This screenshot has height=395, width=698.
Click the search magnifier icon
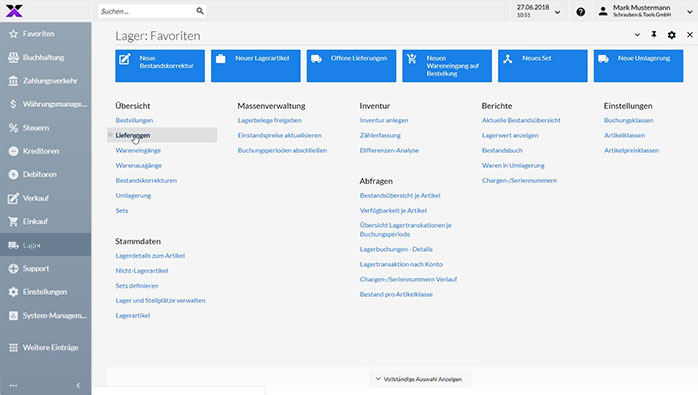[200, 11]
